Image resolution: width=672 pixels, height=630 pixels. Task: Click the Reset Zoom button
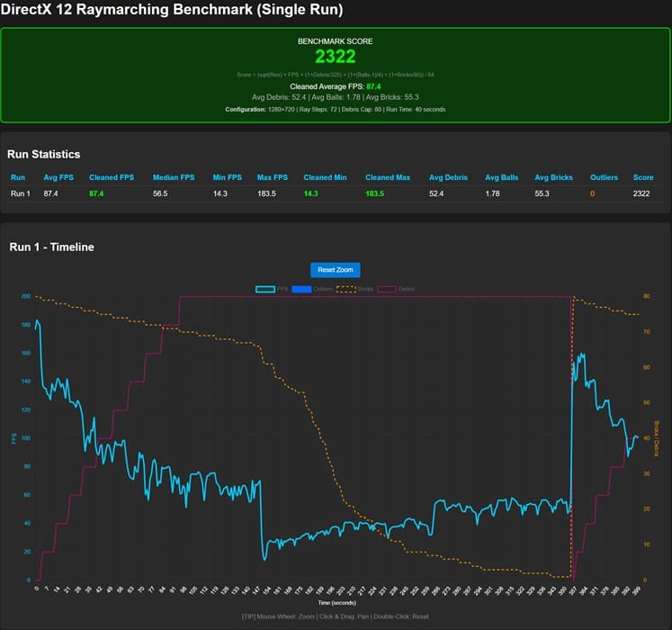click(x=336, y=270)
